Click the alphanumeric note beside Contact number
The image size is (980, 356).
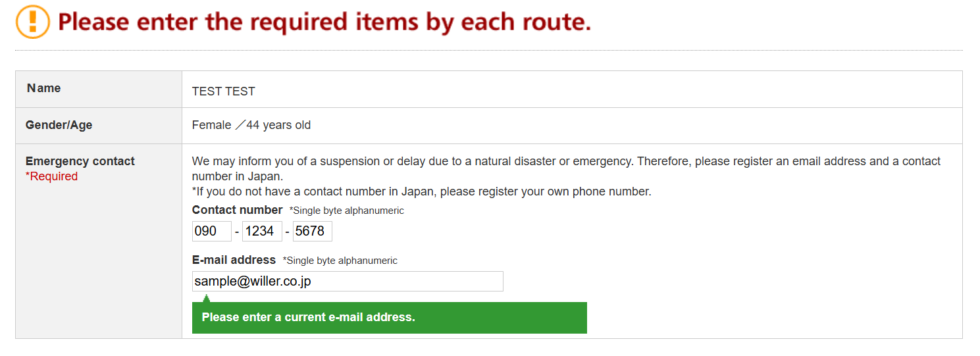[x=346, y=211]
